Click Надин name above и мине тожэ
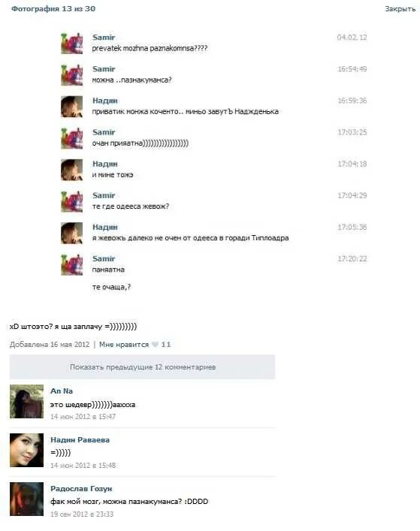420x531 pixels. click(105, 164)
